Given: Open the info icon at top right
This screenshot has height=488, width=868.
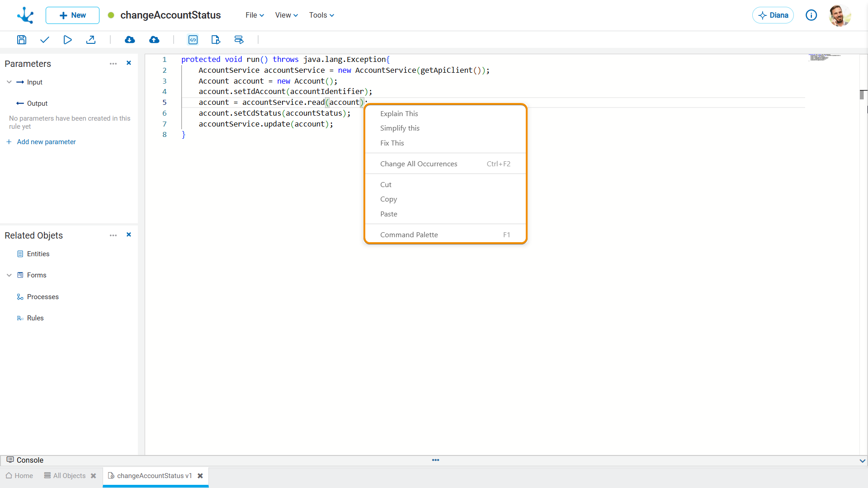Looking at the screenshot, I should [x=811, y=15].
